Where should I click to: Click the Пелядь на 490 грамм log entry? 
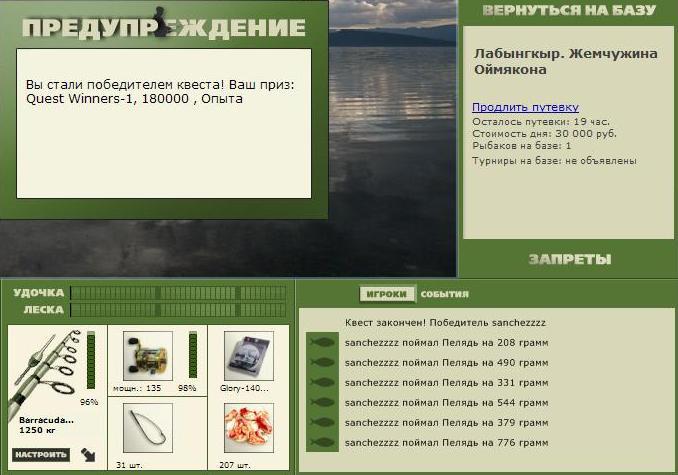tap(446, 363)
